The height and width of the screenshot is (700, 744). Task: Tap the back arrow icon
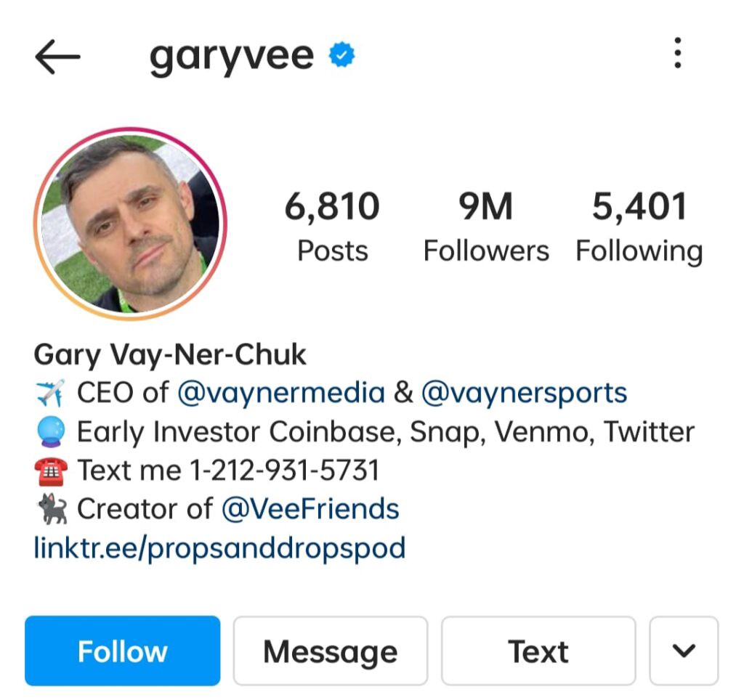pyautogui.click(x=58, y=57)
